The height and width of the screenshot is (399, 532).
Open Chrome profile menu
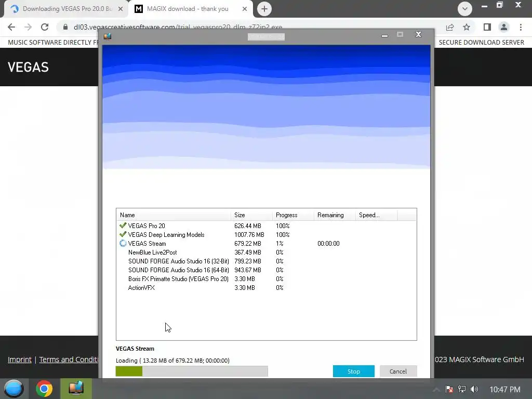click(x=504, y=27)
